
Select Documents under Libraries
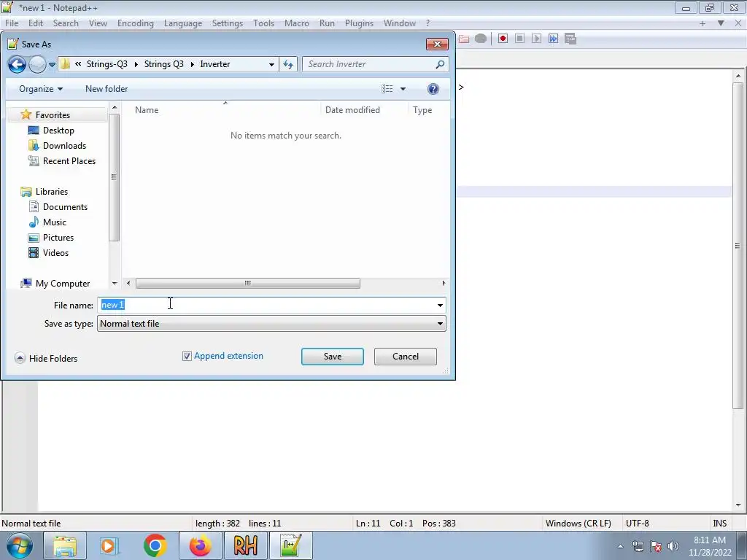(x=65, y=207)
